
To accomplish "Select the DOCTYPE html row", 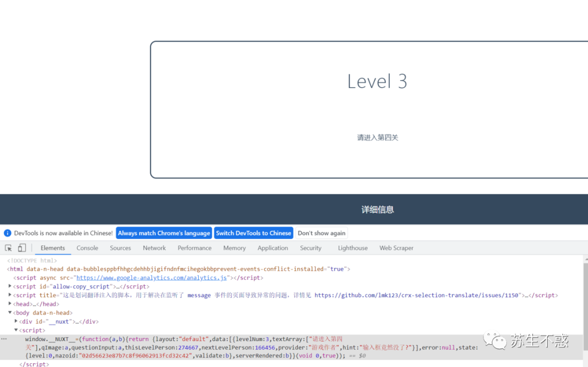I will point(32,260).
